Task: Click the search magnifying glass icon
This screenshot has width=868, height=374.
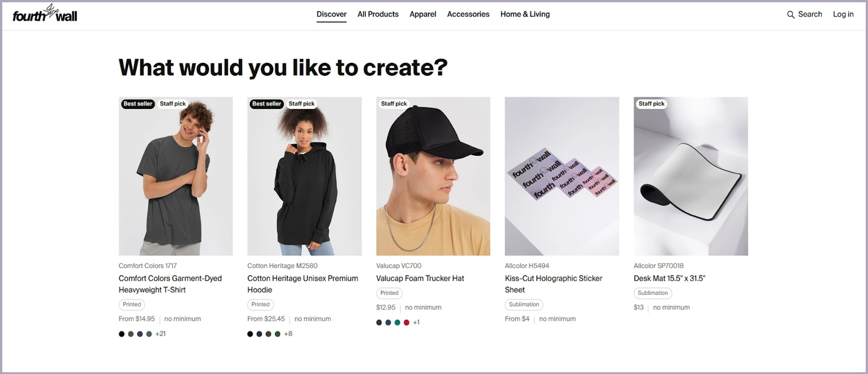Action: [x=790, y=15]
